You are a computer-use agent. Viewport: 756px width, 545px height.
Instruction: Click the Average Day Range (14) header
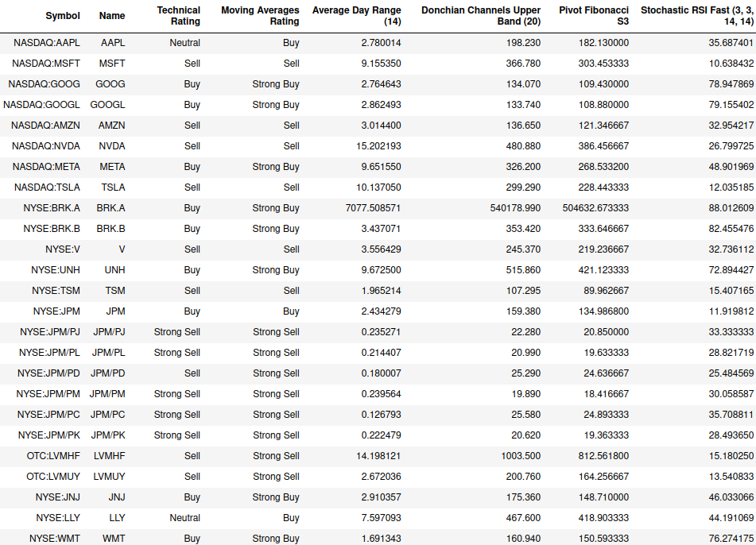357,16
